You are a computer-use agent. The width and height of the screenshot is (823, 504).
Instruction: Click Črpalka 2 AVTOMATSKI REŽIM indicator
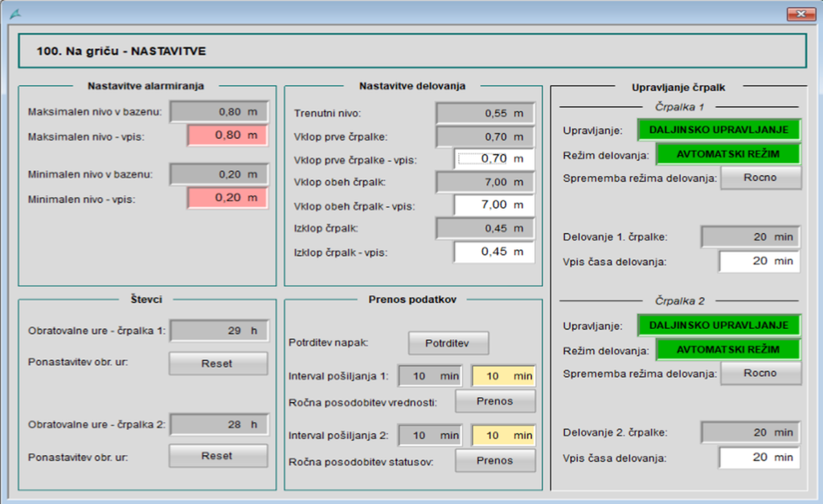click(x=729, y=350)
